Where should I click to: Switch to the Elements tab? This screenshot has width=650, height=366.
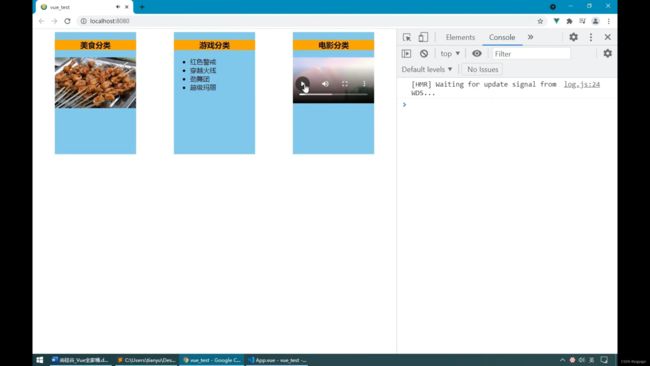[x=460, y=37]
